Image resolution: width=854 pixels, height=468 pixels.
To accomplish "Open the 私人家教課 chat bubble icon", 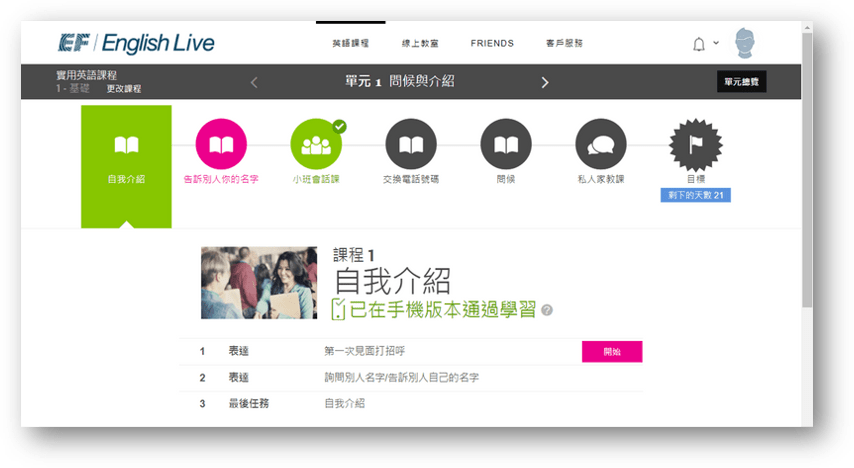I will click(600, 144).
